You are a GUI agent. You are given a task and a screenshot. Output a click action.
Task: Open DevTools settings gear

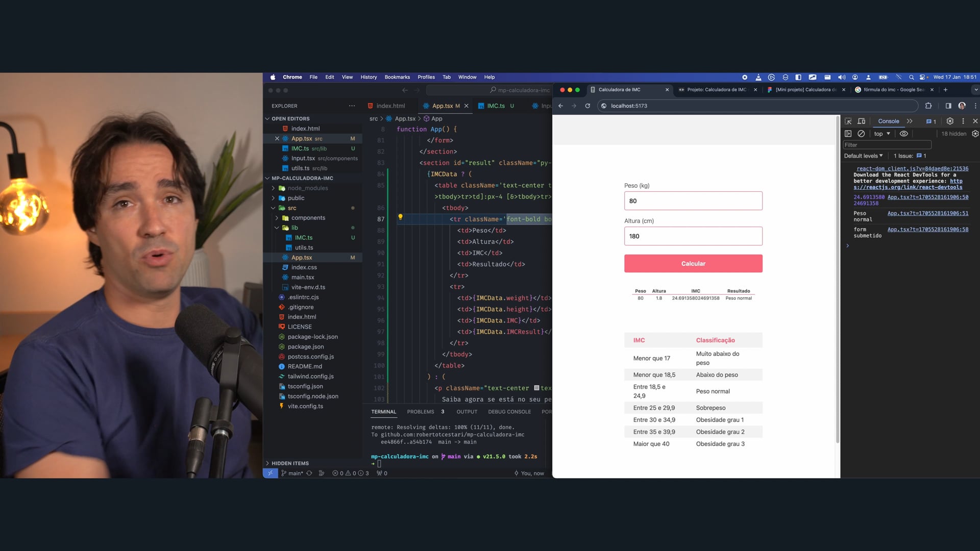950,121
